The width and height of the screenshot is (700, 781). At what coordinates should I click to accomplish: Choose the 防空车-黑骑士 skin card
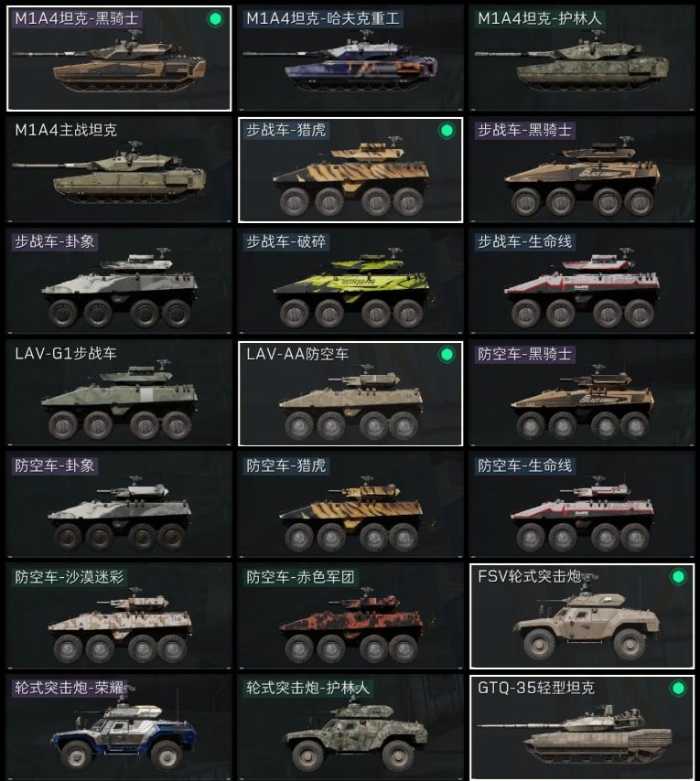click(x=582, y=393)
